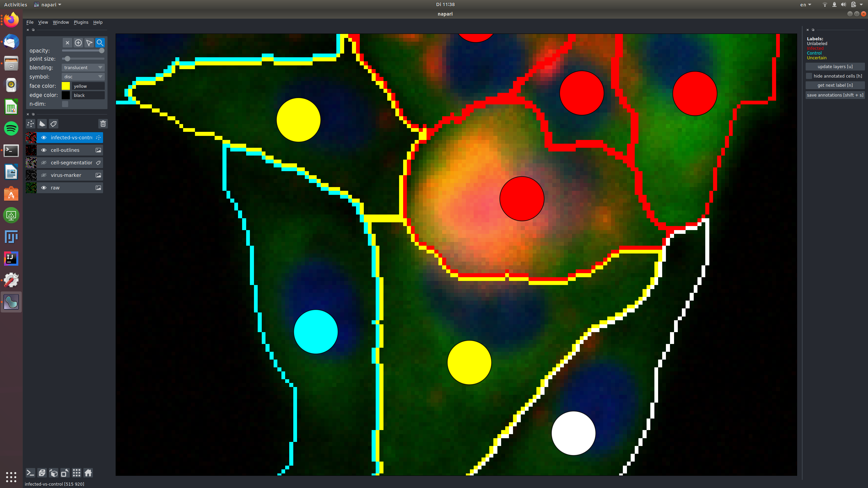The width and height of the screenshot is (868, 488).
Task: Check hide annotated cells box
Action: pos(809,76)
